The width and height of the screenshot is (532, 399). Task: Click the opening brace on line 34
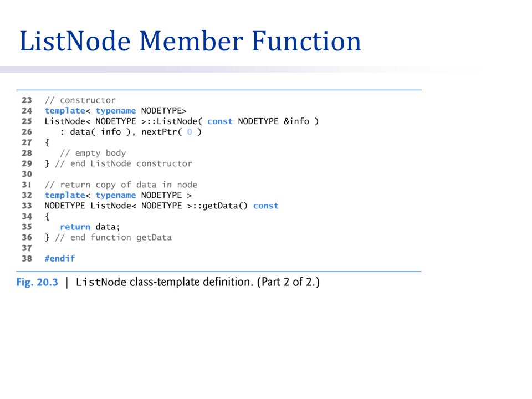pos(47,217)
